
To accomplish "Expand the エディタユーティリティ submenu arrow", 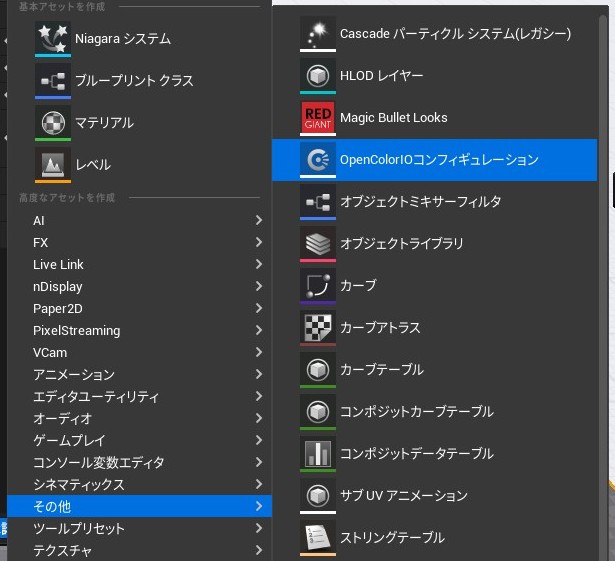I will pos(258,396).
